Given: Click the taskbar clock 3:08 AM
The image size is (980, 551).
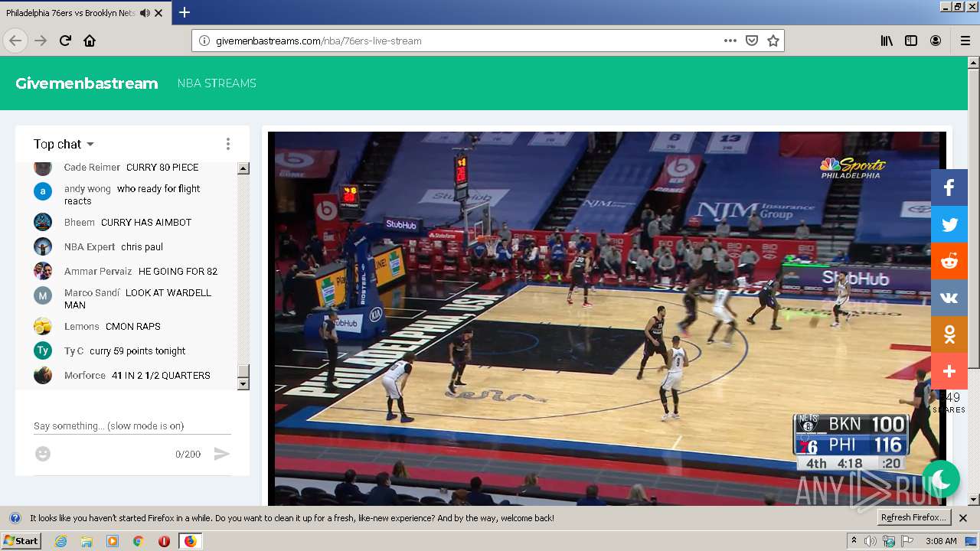Looking at the screenshot, I should point(941,541).
